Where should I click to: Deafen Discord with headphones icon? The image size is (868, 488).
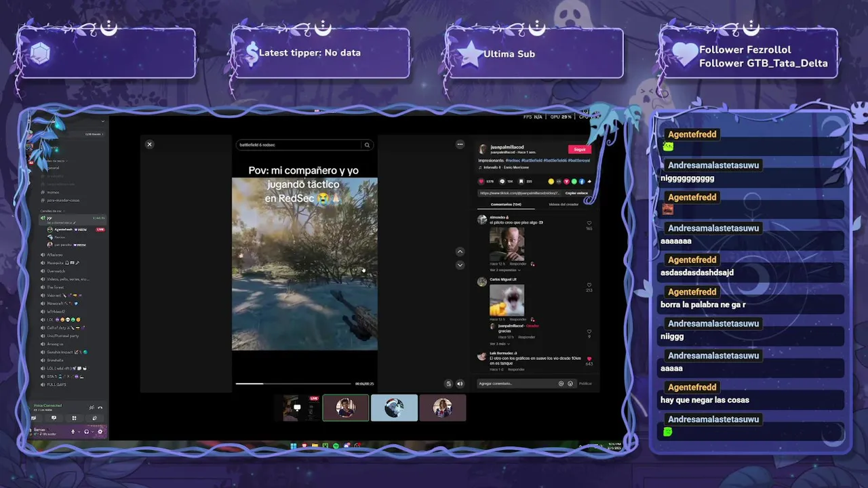click(x=86, y=432)
